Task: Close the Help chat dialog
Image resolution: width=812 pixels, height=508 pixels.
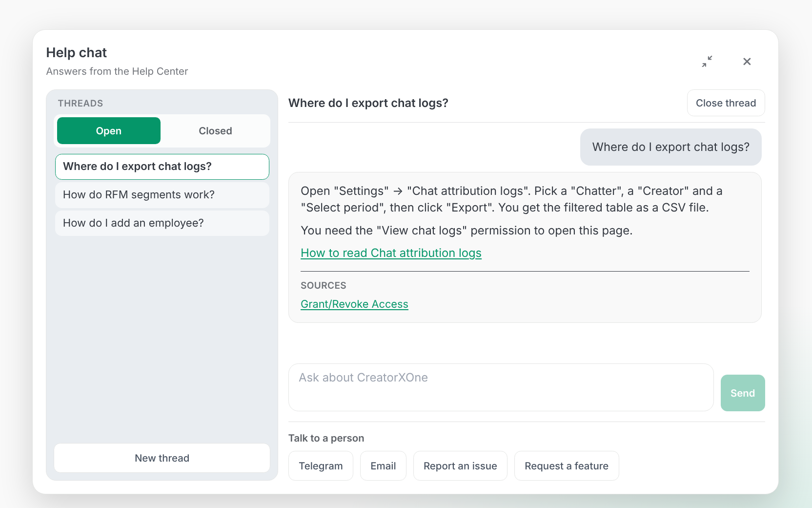Action: (x=747, y=62)
